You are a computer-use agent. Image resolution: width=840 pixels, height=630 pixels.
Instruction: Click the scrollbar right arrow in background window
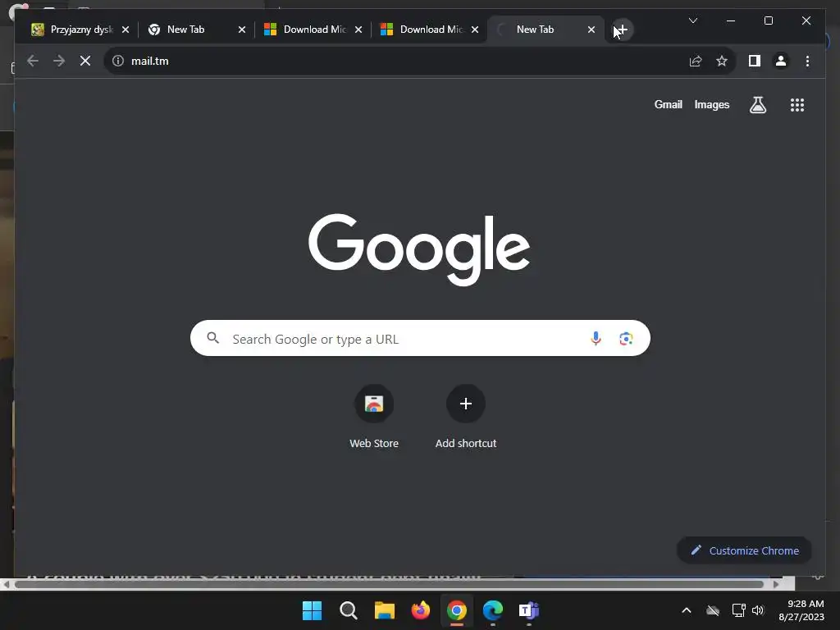pos(776,584)
